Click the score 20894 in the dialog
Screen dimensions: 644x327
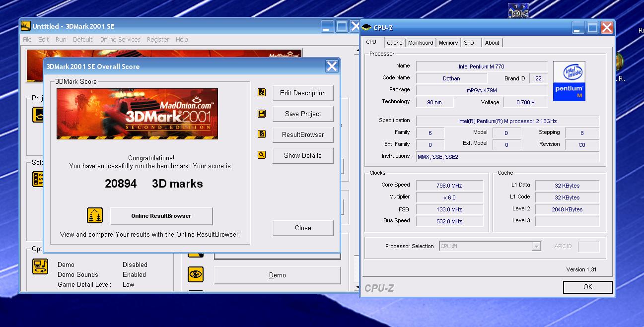click(121, 184)
